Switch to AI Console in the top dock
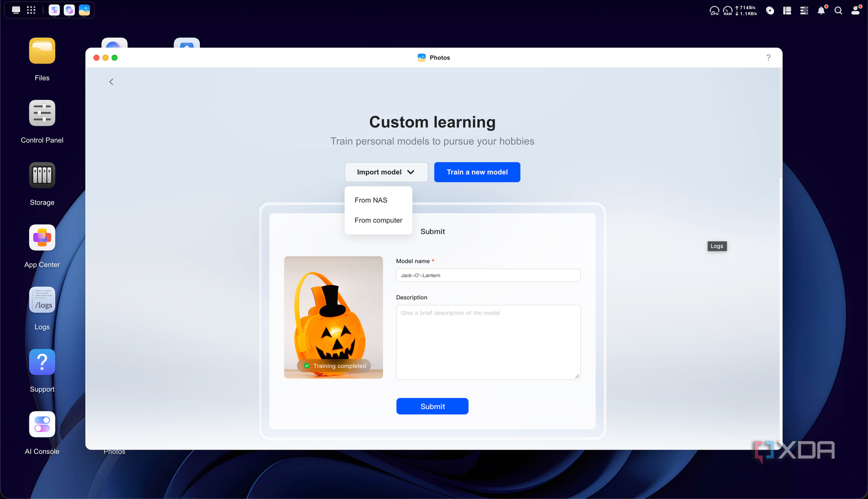This screenshot has height=499, width=868. coord(54,10)
